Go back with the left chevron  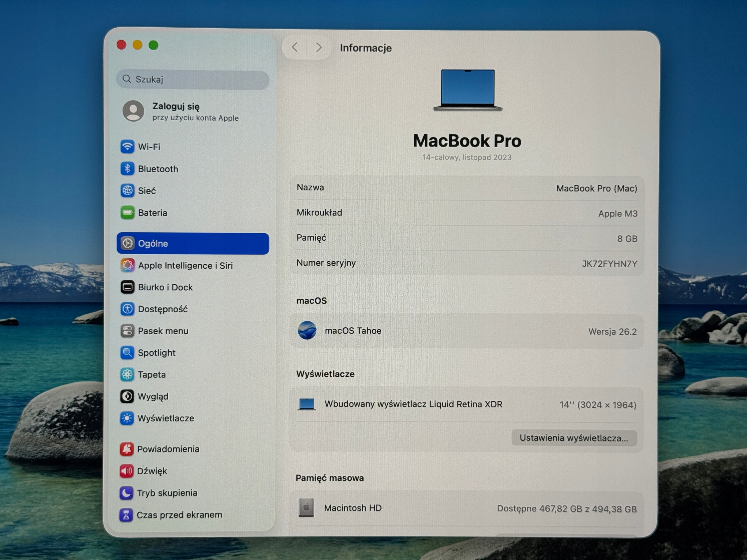pos(294,48)
